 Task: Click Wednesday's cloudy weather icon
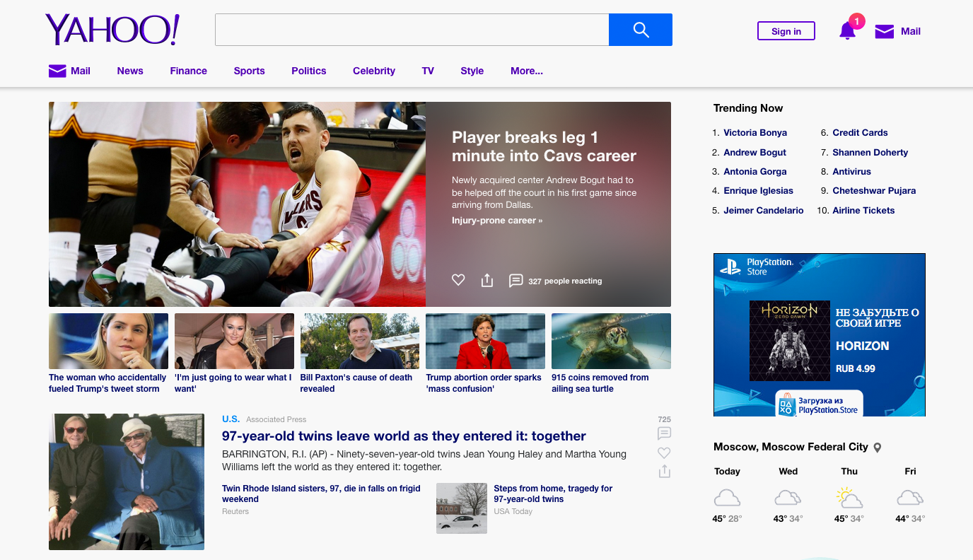[788, 498]
